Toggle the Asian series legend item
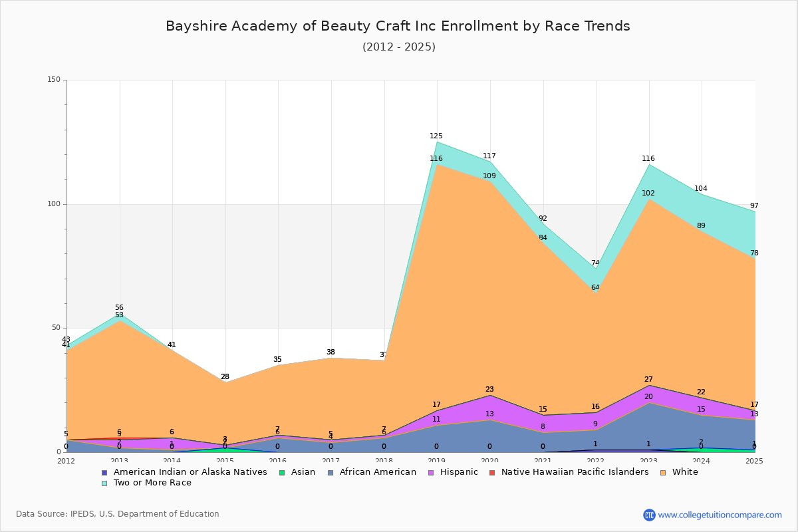The width and height of the screenshot is (798, 532). [297, 472]
